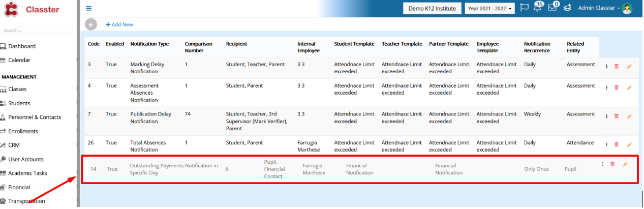Click the Notification Recurrence column header
The image size is (644, 209).
point(537,47)
